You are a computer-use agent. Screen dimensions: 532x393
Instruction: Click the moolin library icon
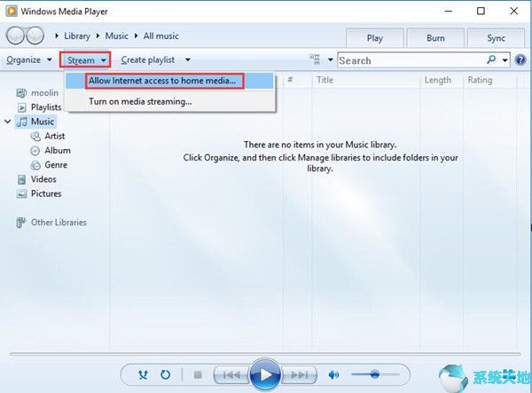(21, 93)
